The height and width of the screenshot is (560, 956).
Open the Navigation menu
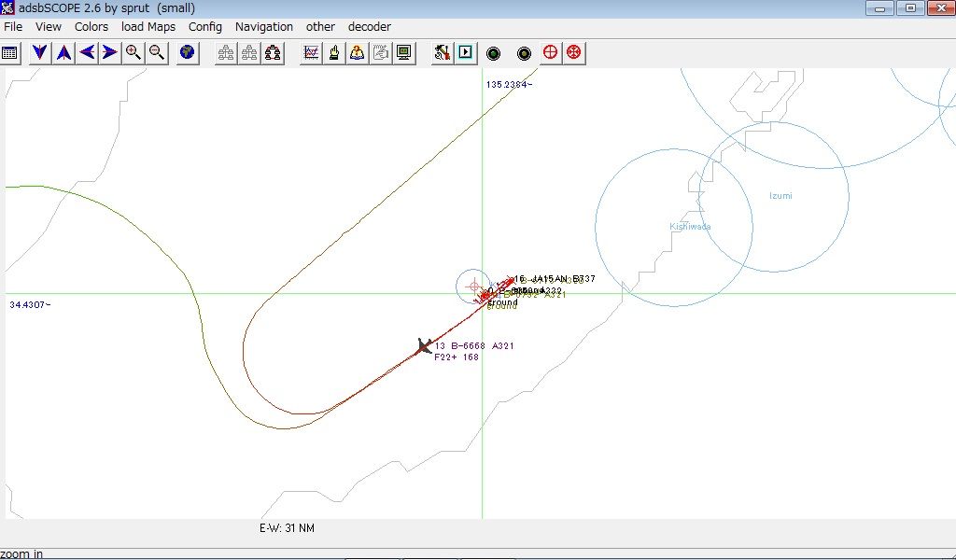264,26
